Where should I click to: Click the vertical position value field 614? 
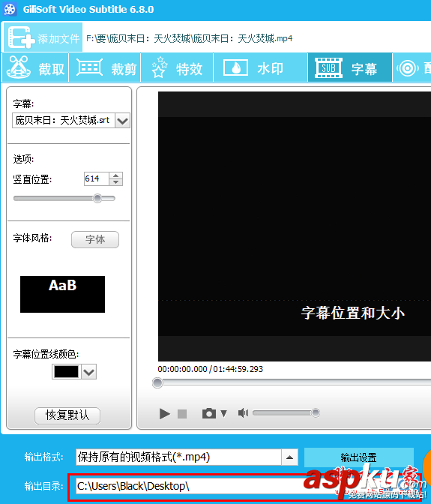pos(97,178)
